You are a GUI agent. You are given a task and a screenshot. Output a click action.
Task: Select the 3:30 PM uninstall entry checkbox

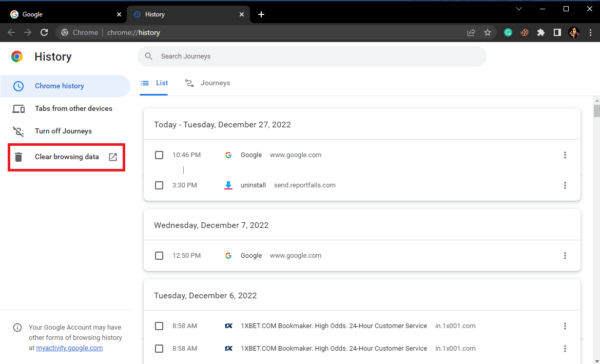[x=159, y=185]
